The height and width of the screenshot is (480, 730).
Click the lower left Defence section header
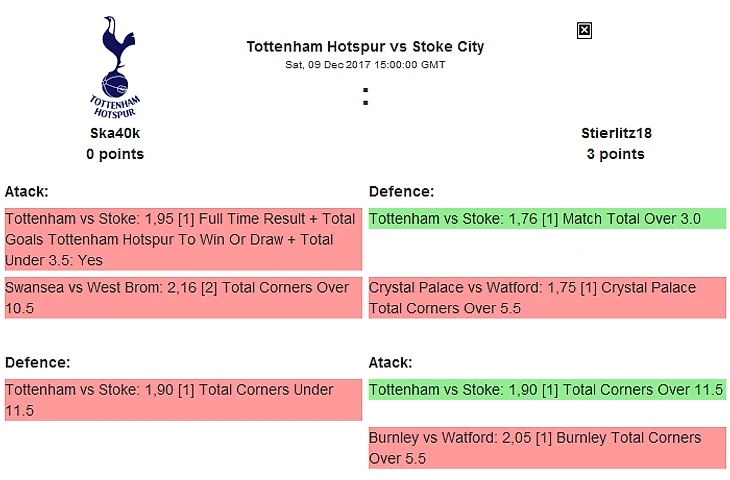[x=37, y=362]
